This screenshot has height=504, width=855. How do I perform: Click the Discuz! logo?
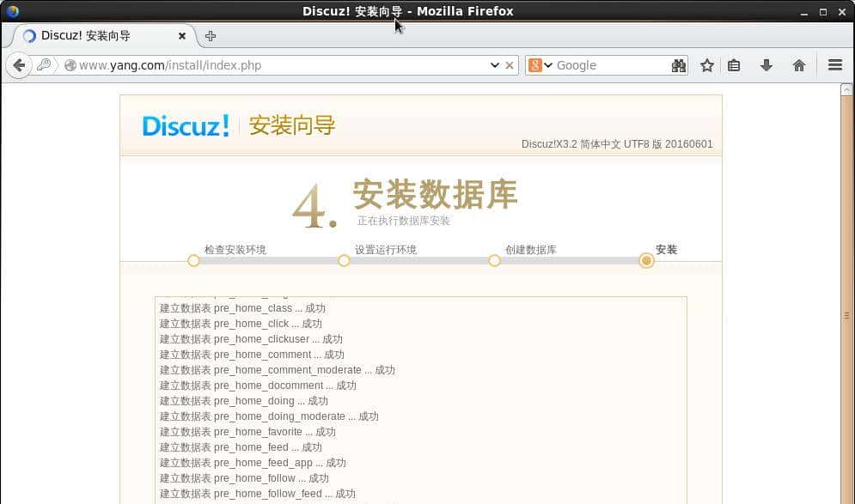pos(186,125)
